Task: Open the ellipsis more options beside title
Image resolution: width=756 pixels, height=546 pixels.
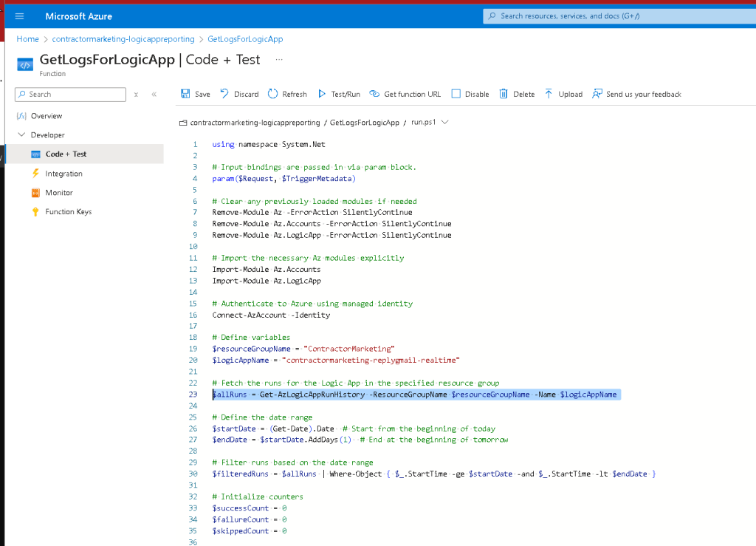Action: [x=279, y=59]
